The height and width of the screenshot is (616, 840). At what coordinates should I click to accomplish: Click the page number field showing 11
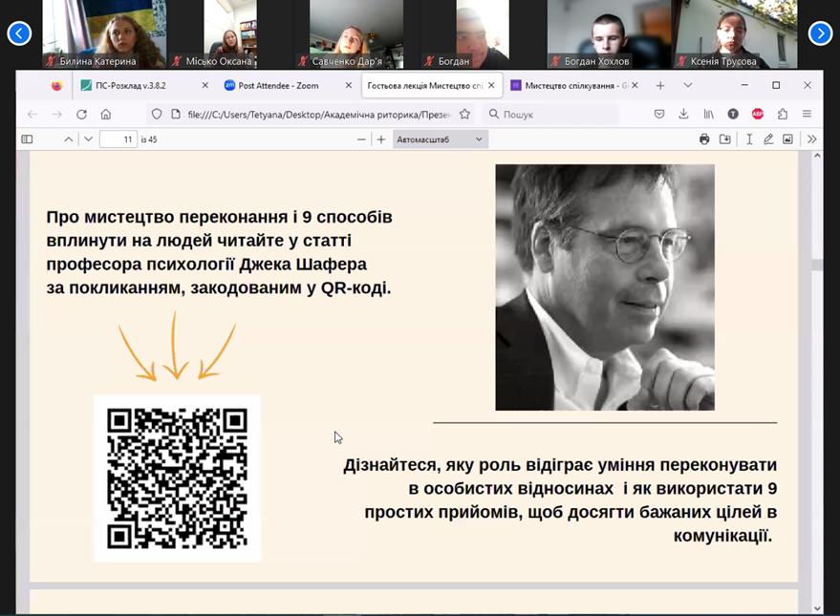[x=118, y=139]
